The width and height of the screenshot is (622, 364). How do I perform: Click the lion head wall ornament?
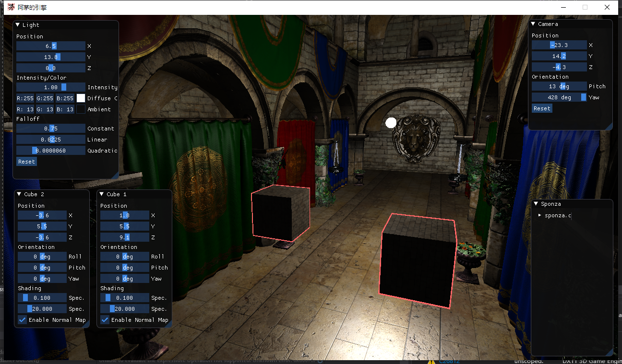(416, 138)
